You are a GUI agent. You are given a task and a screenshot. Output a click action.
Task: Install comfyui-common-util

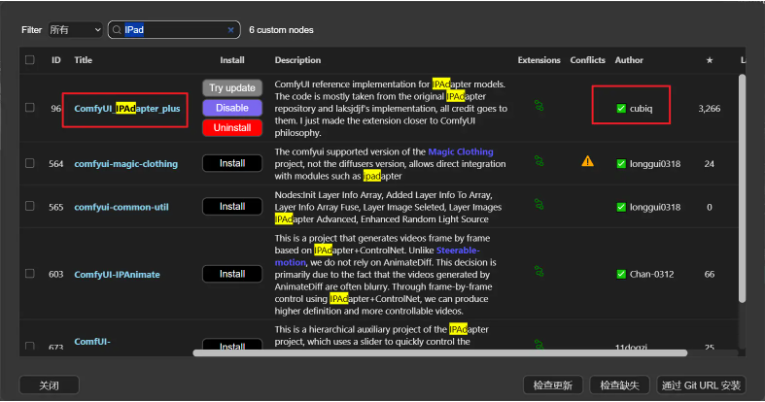[x=232, y=206]
